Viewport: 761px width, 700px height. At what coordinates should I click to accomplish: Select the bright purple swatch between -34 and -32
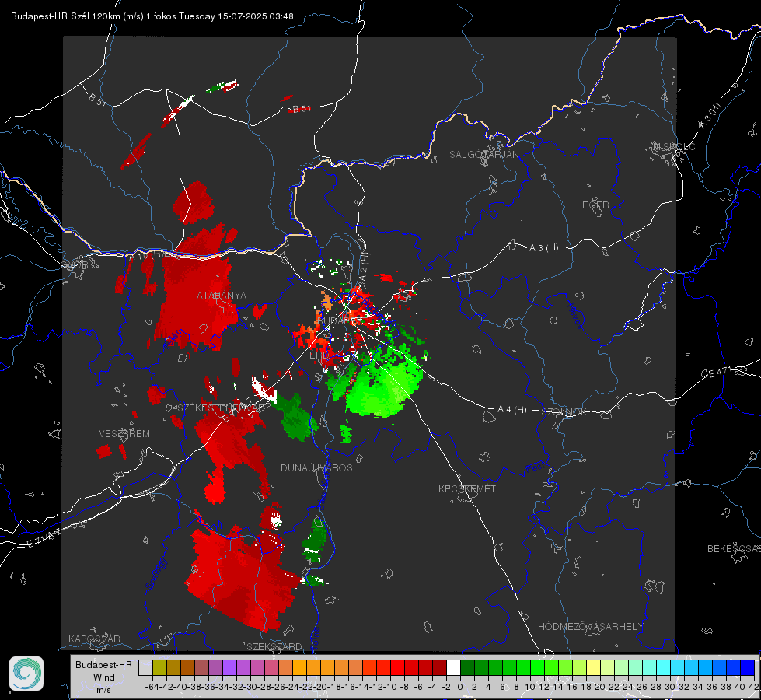(x=229, y=668)
